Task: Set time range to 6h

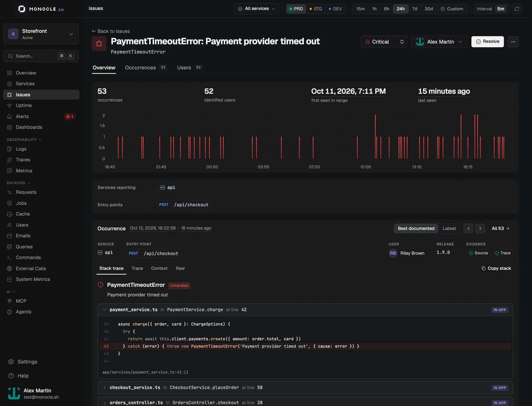Action: click(x=386, y=9)
